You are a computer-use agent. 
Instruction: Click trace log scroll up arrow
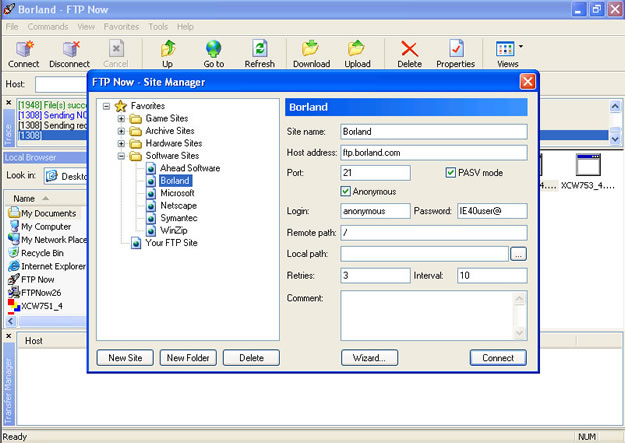(x=615, y=106)
